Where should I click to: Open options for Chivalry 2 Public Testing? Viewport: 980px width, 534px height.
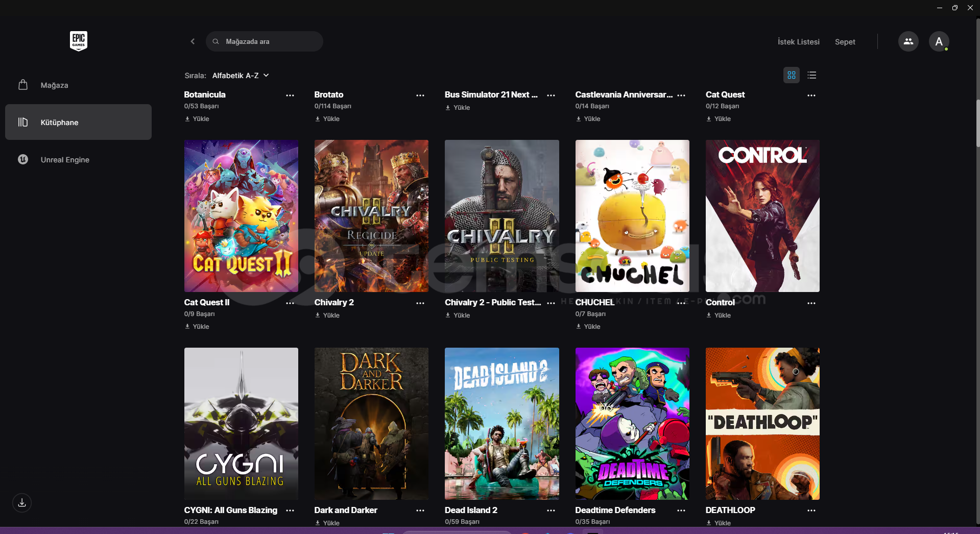pyautogui.click(x=551, y=303)
